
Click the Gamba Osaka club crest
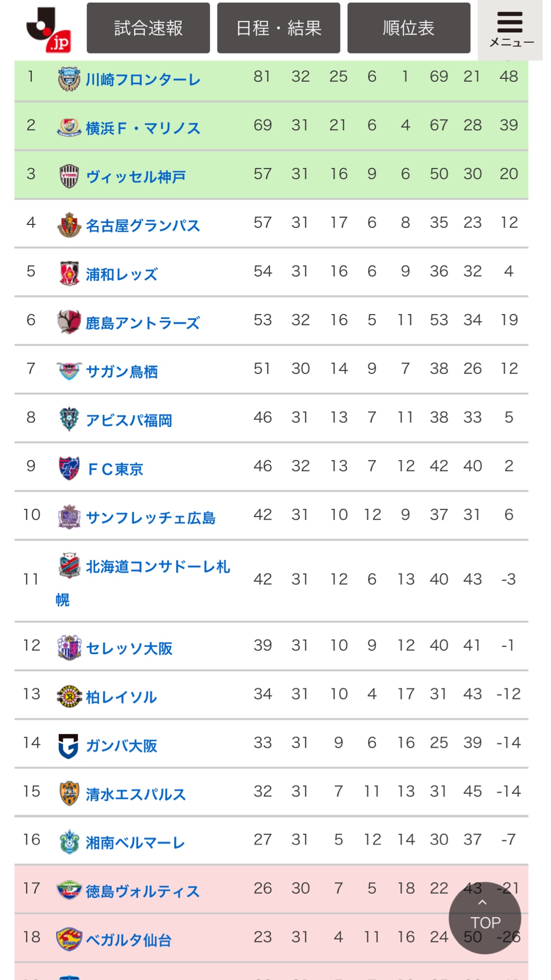pyautogui.click(x=69, y=745)
